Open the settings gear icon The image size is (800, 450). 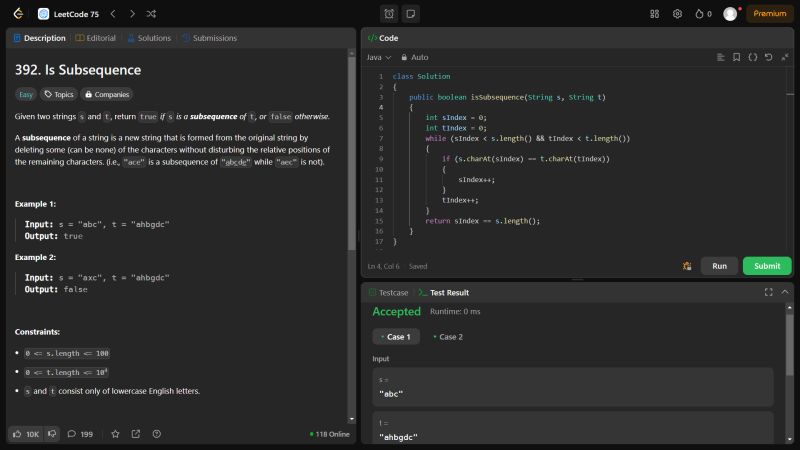[677, 14]
